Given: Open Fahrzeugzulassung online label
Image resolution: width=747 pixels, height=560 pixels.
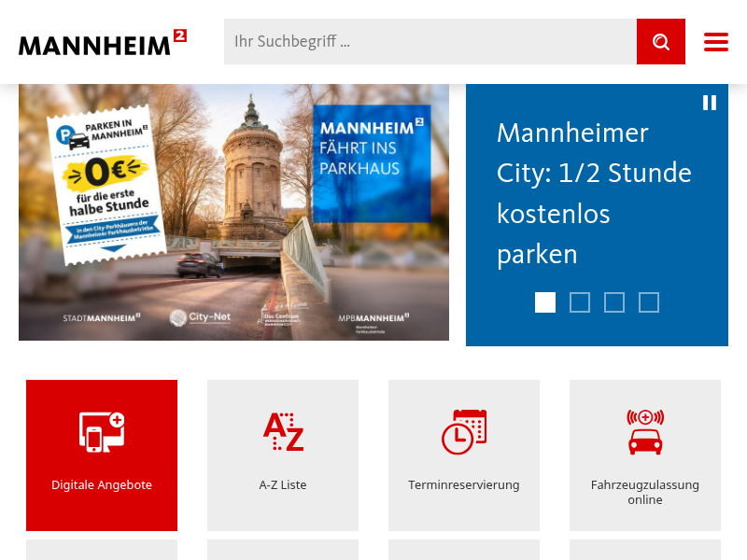Looking at the screenshot, I should point(645,493).
